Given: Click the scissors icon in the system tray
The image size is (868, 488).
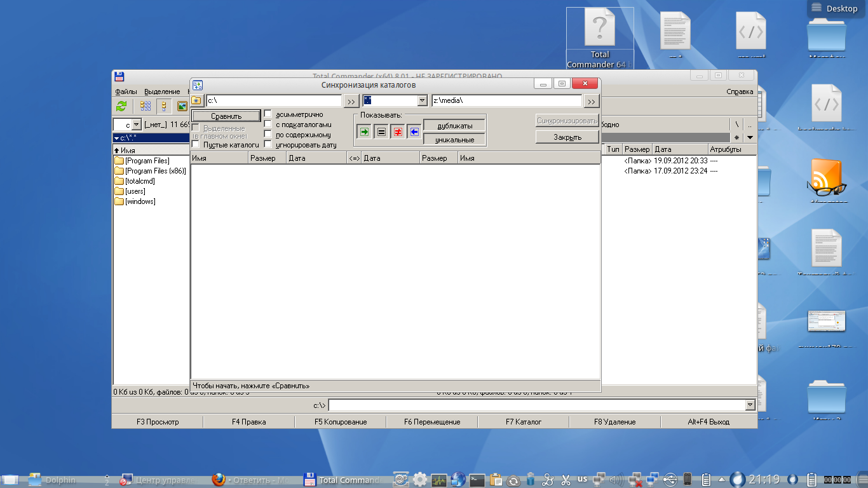Looking at the screenshot, I should pyautogui.click(x=564, y=480).
